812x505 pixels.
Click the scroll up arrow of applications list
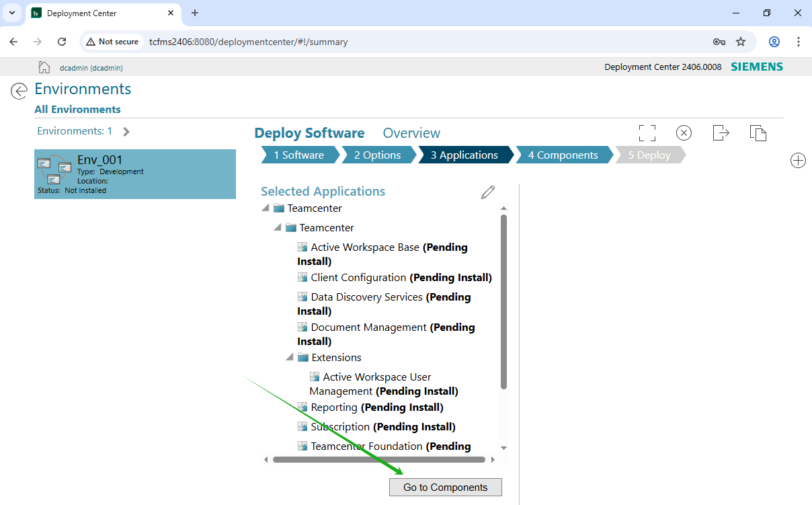(504, 209)
